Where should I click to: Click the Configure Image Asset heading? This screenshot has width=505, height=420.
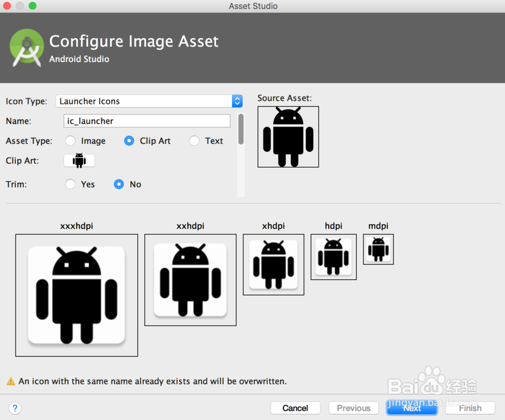point(134,41)
